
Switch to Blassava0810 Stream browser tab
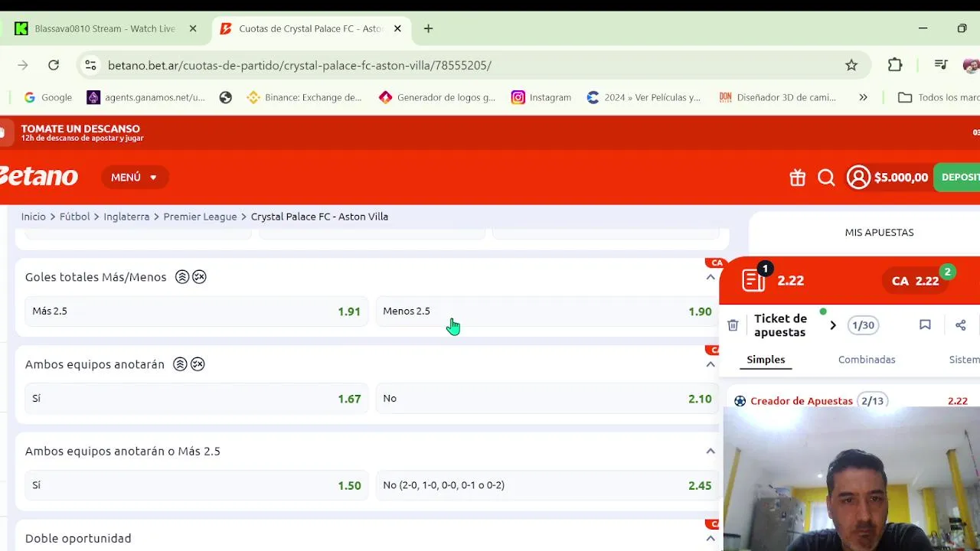coord(105,28)
